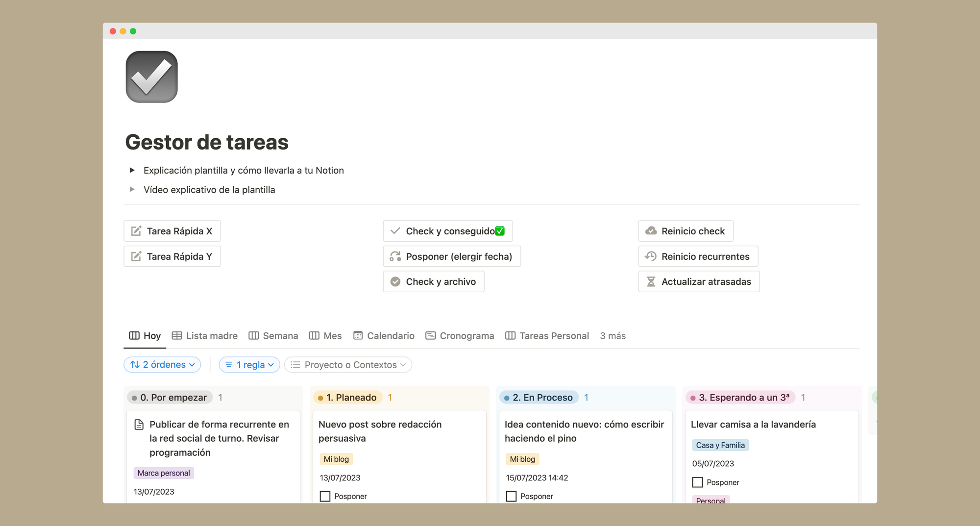The height and width of the screenshot is (526, 980).
Task: Click the page icon above Gestor de tareas
Action: click(151, 76)
